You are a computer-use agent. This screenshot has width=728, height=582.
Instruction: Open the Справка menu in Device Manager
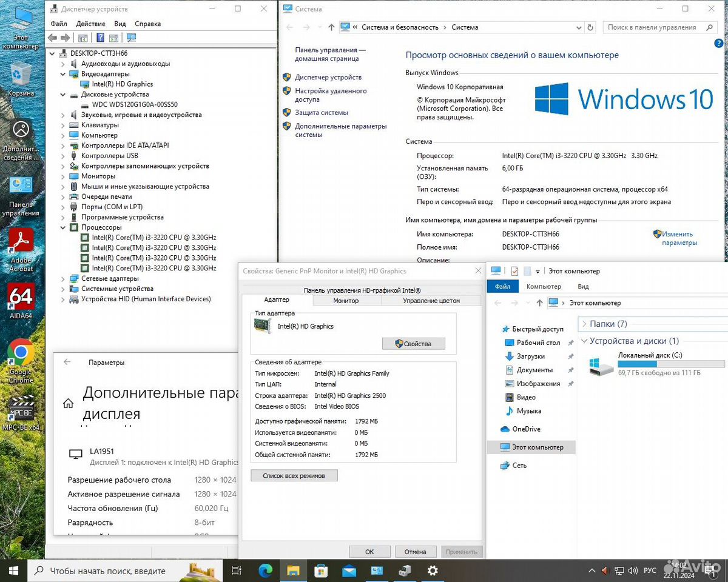pos(148,24)
